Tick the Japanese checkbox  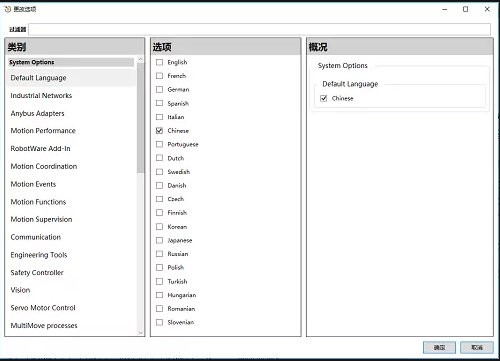tap(160, 240)
